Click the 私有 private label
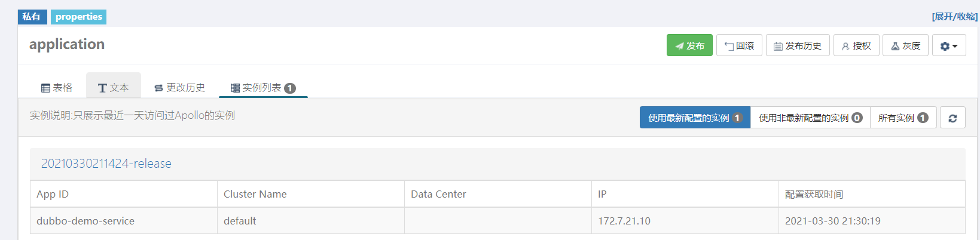The height and width of the screenshot is (240, 980). pyautogui.click(x=32, y=17)
